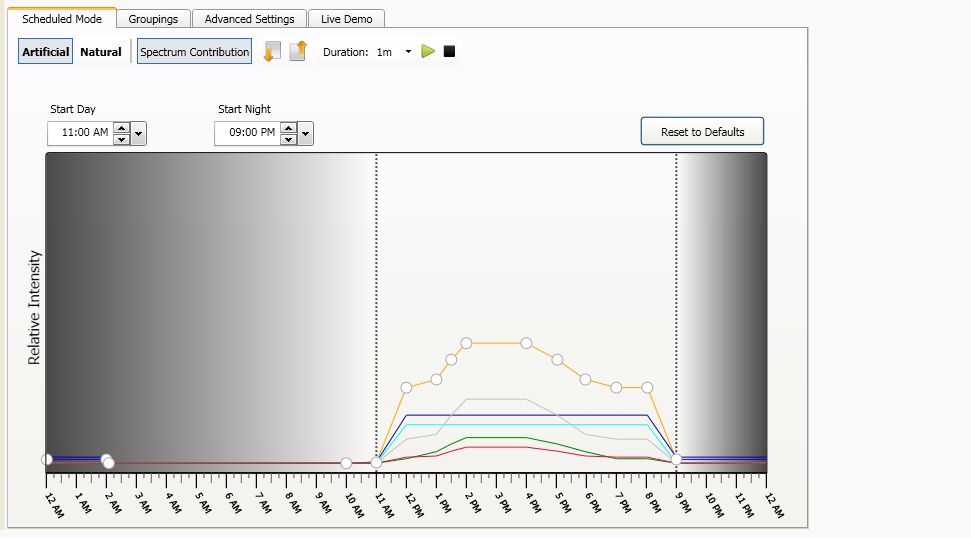Select the orange curve point at 12 PM
Screen dimensions: 971x538
pyautogui.click(x=406, y=388)
